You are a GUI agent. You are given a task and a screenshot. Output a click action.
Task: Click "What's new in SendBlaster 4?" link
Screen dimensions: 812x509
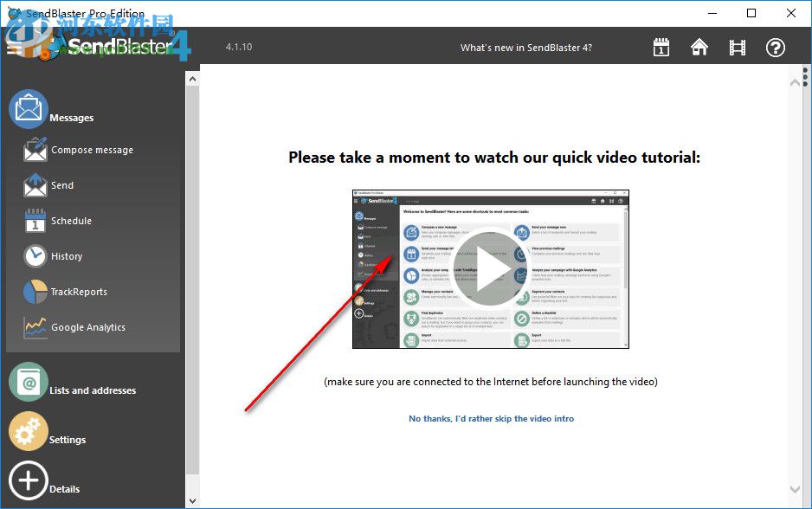coord(526,48)
